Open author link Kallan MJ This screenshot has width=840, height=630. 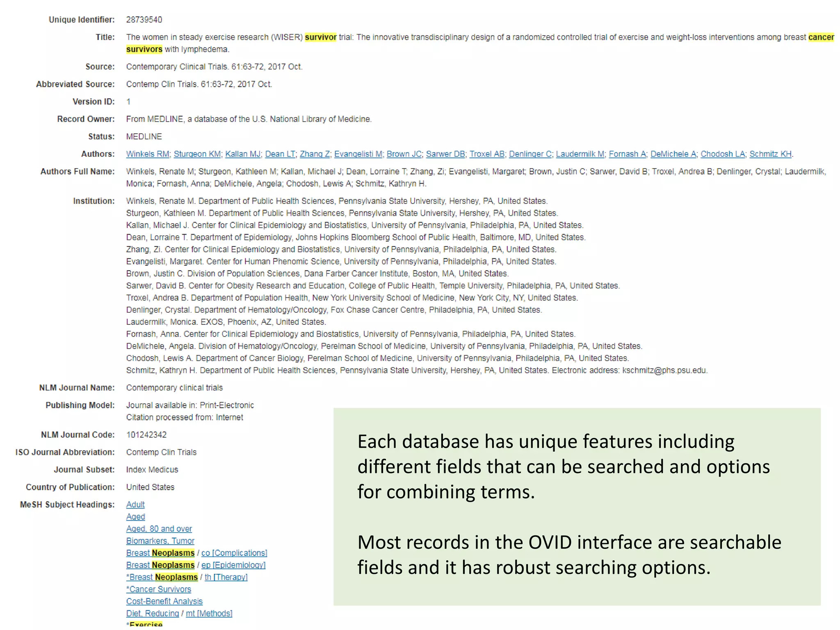pyautogui.click(x=243, y=154)
